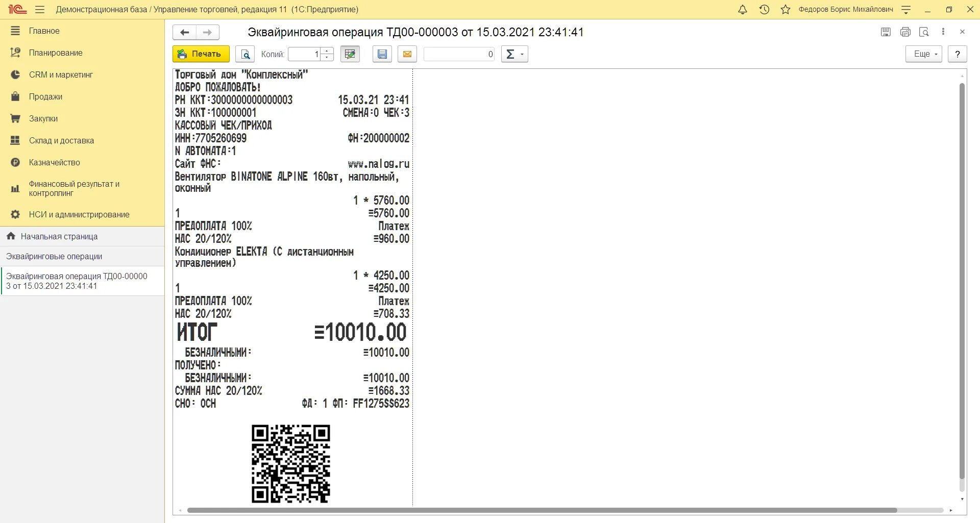980x523 pixels.
Task: Open the sigma sum dropdown
Action: coord(514,54)
